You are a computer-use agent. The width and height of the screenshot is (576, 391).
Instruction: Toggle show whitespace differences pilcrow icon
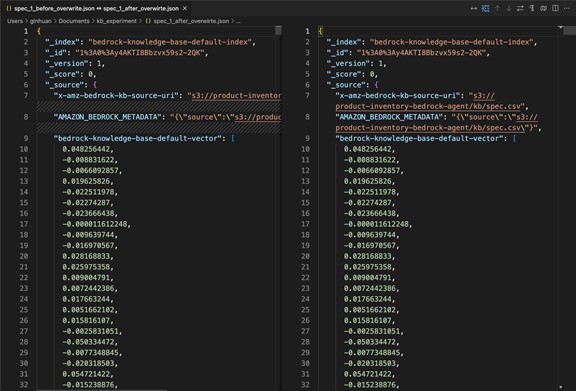(x=532, y=8)
